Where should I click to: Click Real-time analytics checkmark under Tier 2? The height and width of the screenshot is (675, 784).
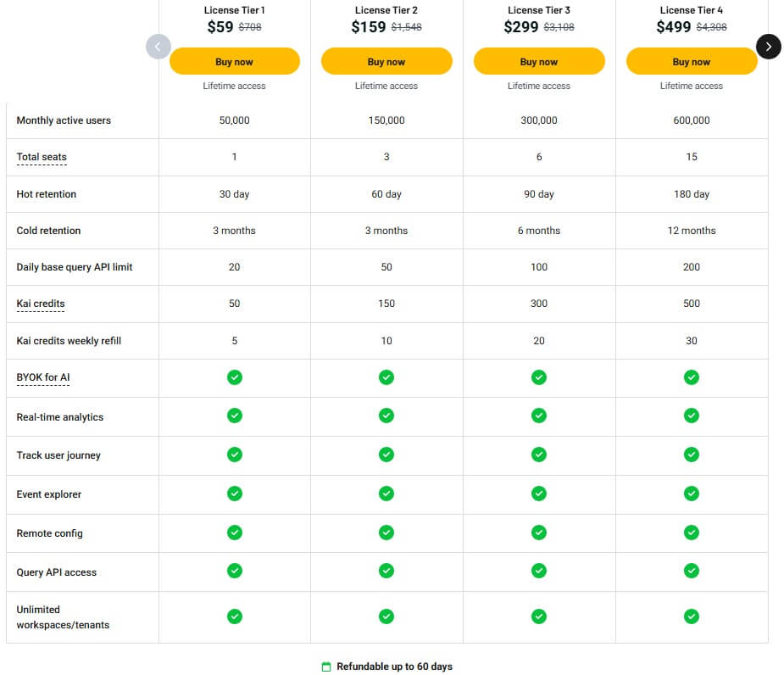[x=386, y=416]
